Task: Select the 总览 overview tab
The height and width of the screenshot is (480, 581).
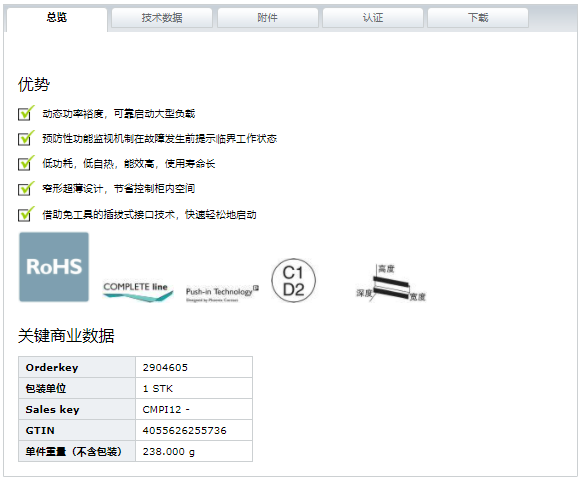Action: click(x=57, y=18)
